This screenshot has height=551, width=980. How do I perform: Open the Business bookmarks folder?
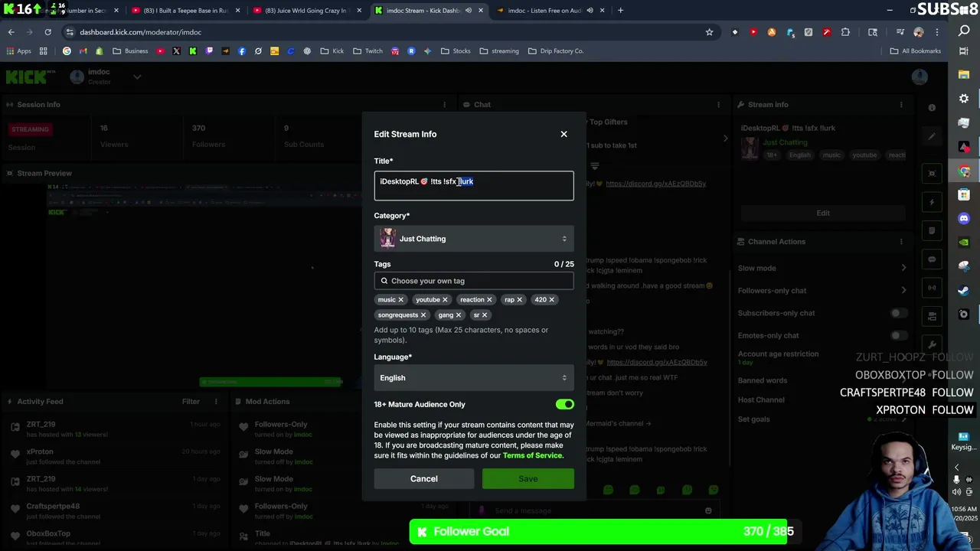(130, 51)
